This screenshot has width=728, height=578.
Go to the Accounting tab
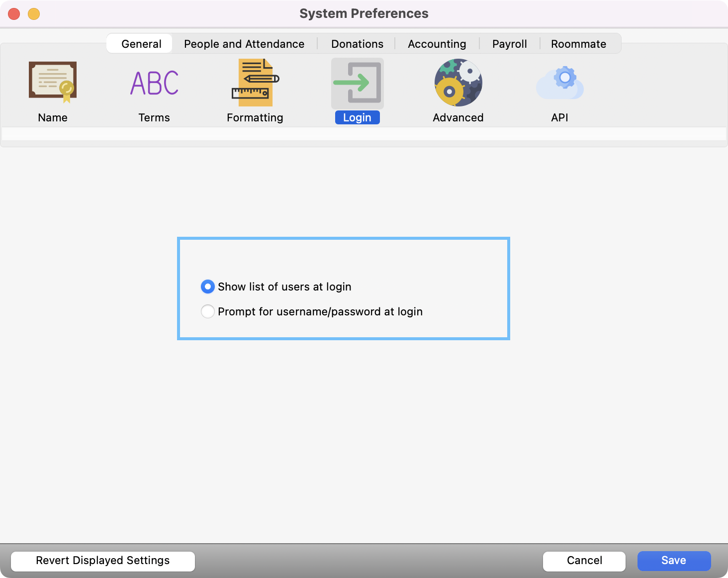pos(437,44)
